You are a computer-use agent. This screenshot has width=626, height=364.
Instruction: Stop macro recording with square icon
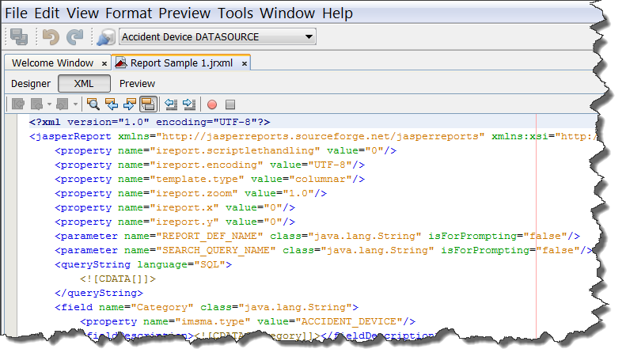230,104
